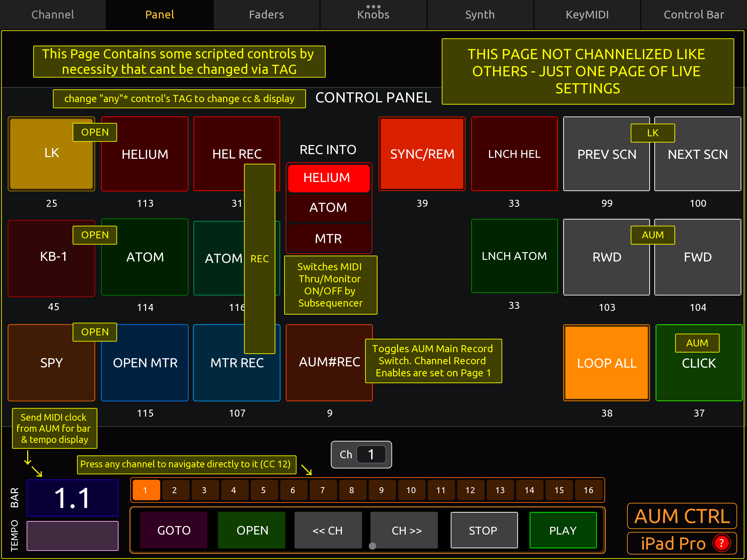
Task: Switch to the Synth tab
Action: [480, 14]
